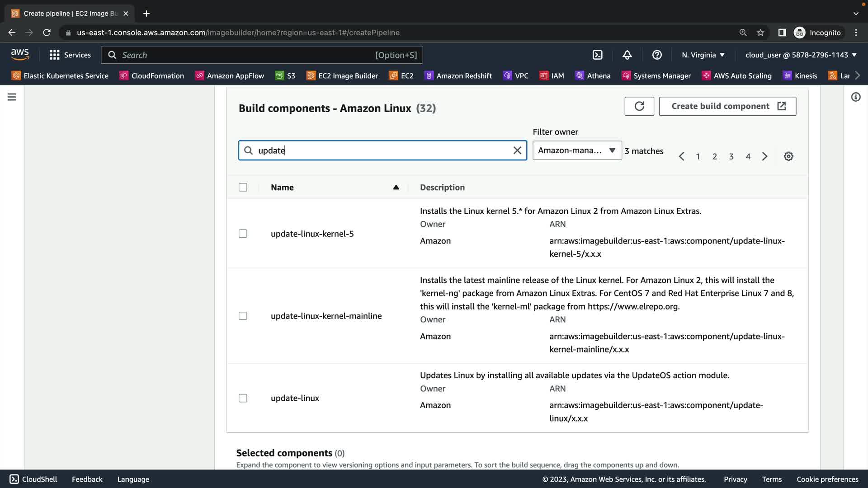
Task: Click the refresh build components icon button
Action: 639,106
